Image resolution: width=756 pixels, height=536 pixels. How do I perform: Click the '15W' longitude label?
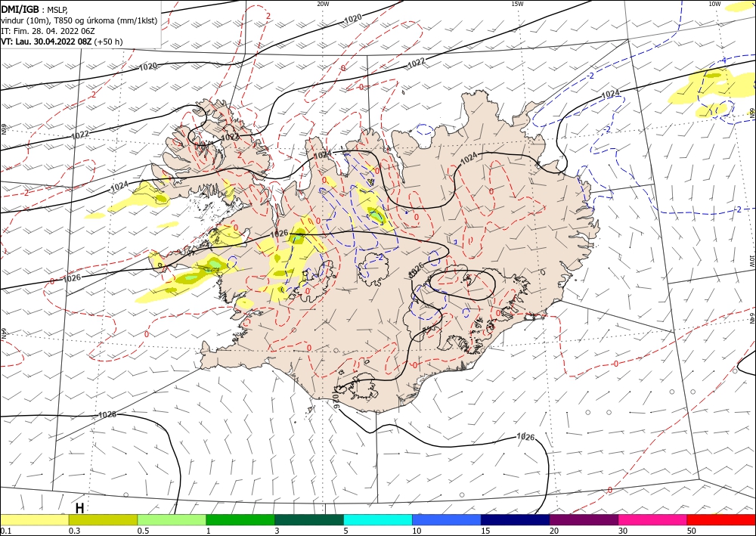point(517,4)
